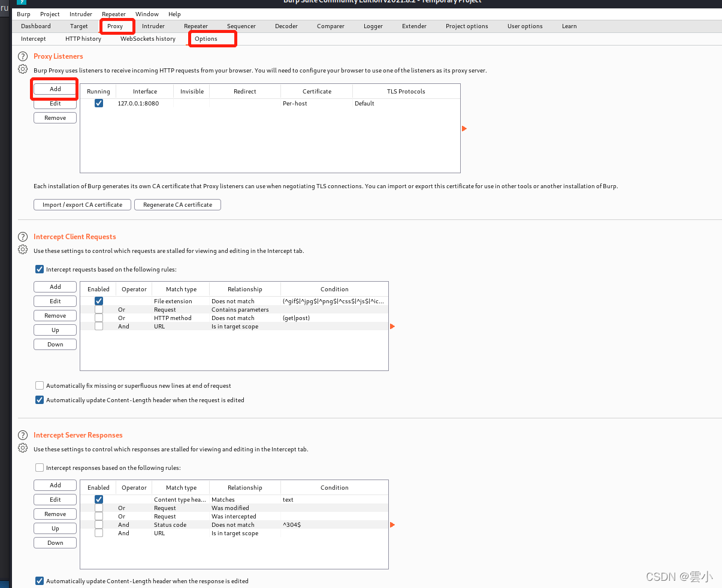Go to User options tab

(x=525, y=26)
